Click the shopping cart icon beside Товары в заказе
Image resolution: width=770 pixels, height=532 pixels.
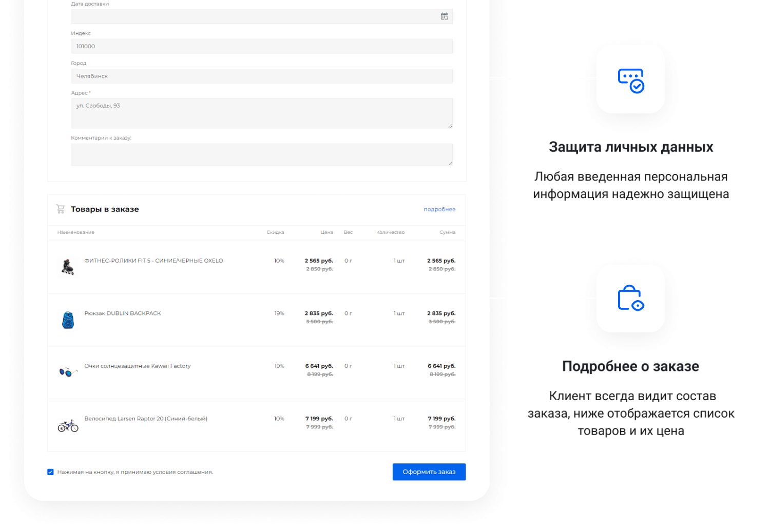(x=61, y=209)
